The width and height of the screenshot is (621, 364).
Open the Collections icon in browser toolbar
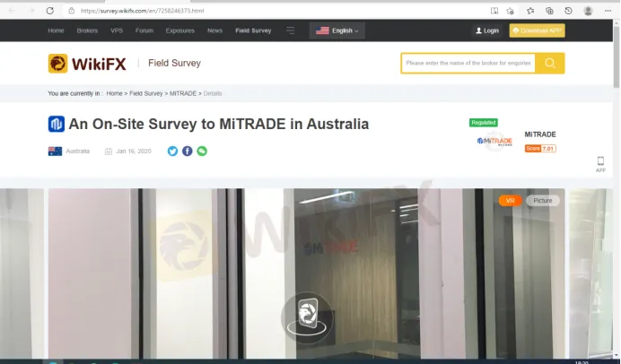click(549, 11)
